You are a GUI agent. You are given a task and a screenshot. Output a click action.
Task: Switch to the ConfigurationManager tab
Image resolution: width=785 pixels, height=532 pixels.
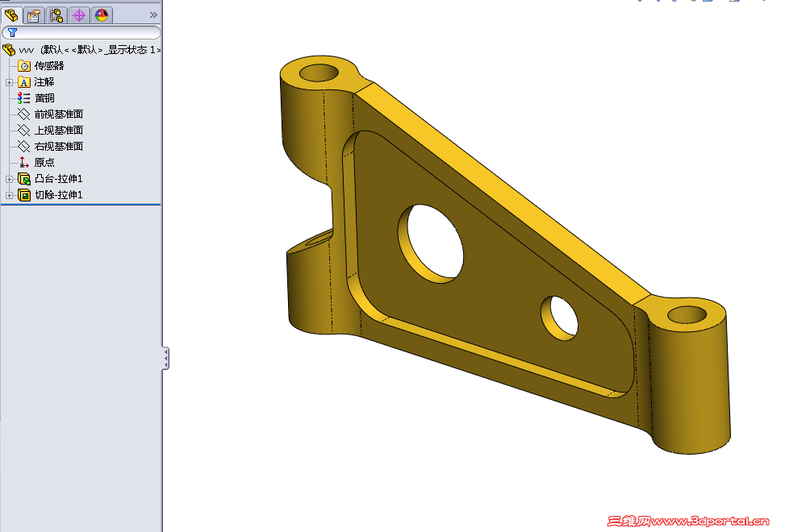click(x=56, y=15)
